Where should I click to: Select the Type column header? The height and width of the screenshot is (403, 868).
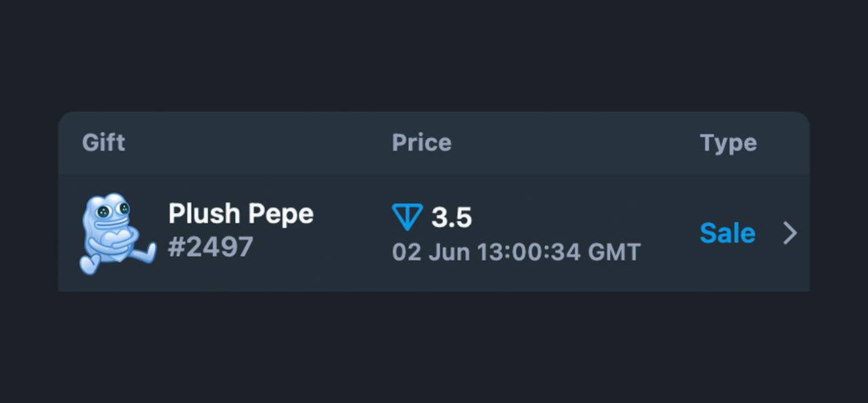coord(728,144)
